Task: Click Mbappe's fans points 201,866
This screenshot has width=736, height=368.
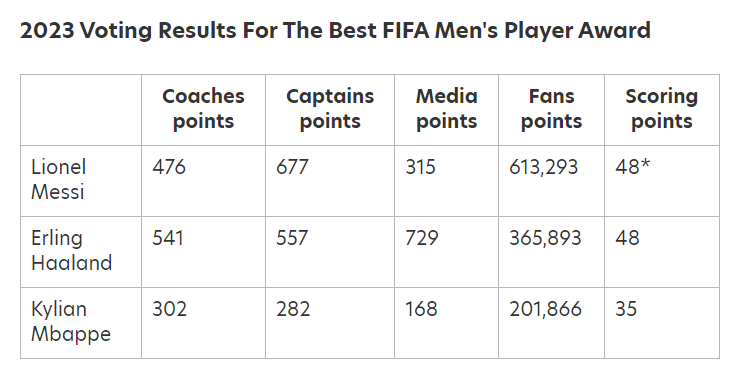Action: tap(545, 309)
